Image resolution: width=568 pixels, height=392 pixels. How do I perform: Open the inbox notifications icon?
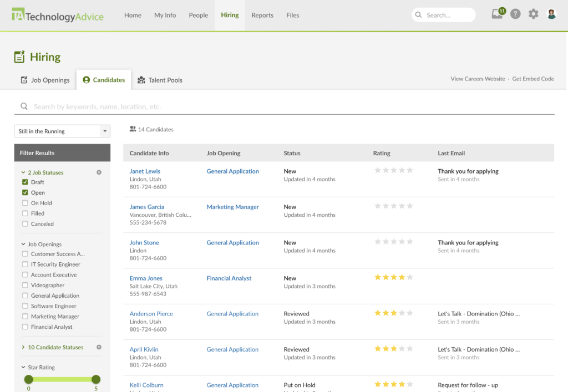click(497, 14)
